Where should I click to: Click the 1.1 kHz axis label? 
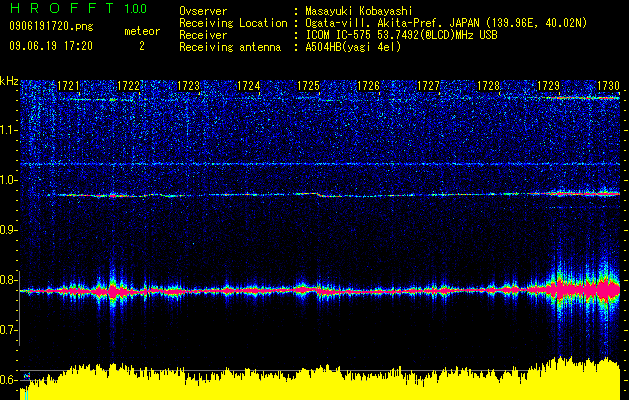[8, 131]
